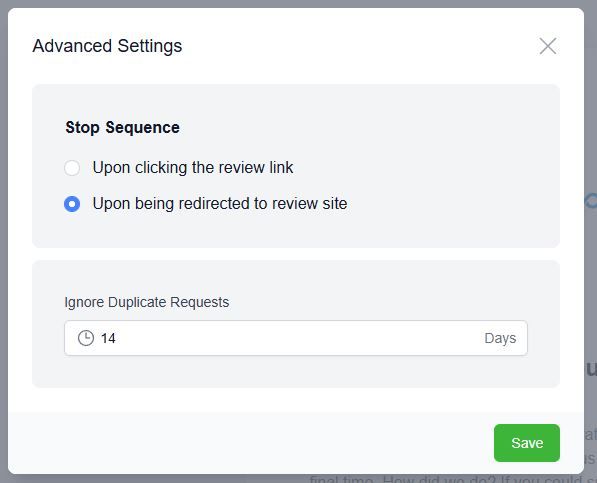Click the "Ignore Duplicate Requests" label
Viewport: 597px width, 483px height.
147,302
